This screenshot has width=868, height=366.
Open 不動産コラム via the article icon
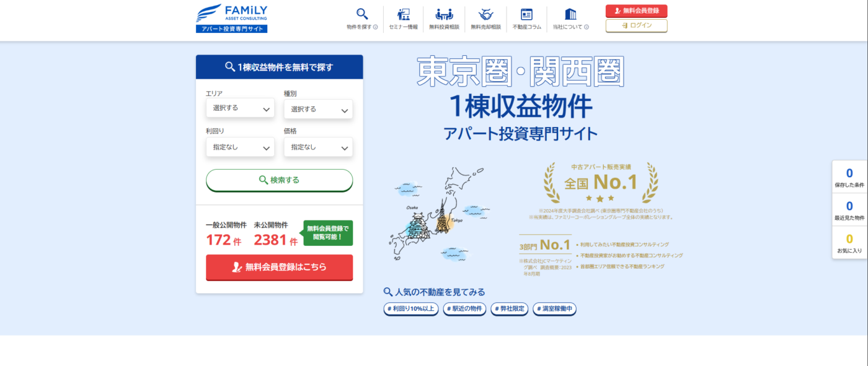click(526, 13)
